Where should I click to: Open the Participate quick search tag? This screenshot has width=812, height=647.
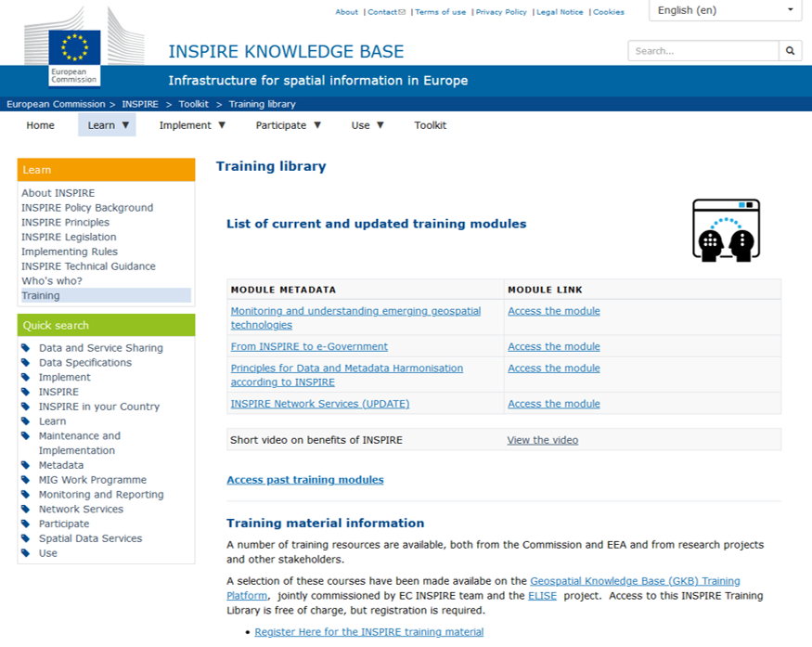click(64, 524)
